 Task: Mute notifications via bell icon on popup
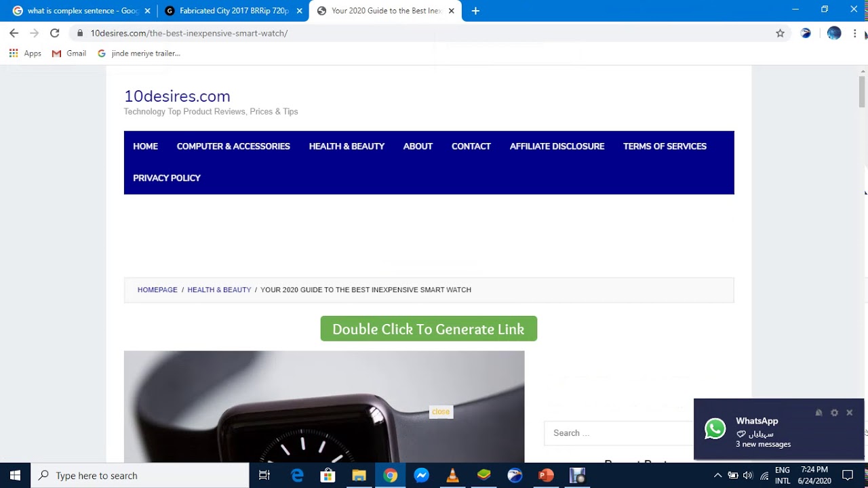click(818, 413)
